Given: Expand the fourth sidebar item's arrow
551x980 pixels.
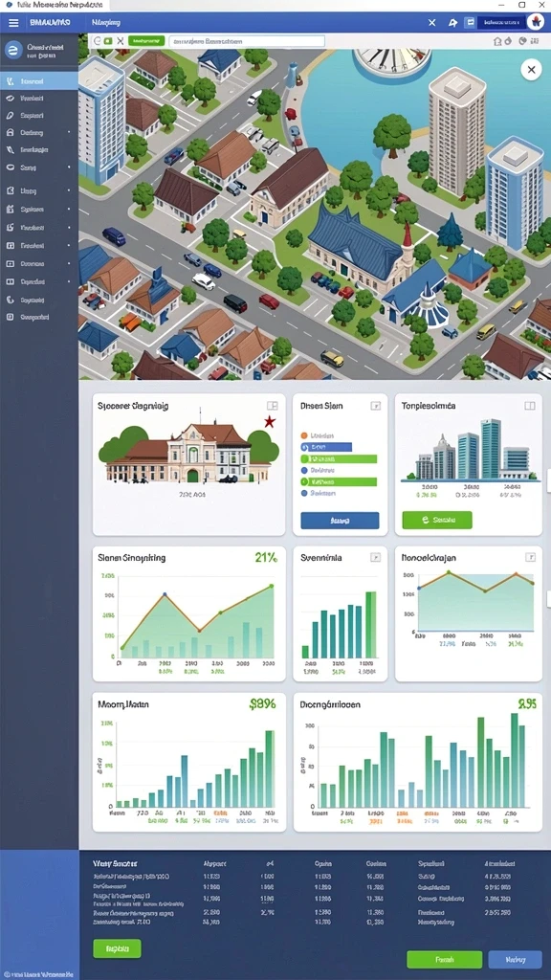Looking at the screenshot, I should pos(68,132).
